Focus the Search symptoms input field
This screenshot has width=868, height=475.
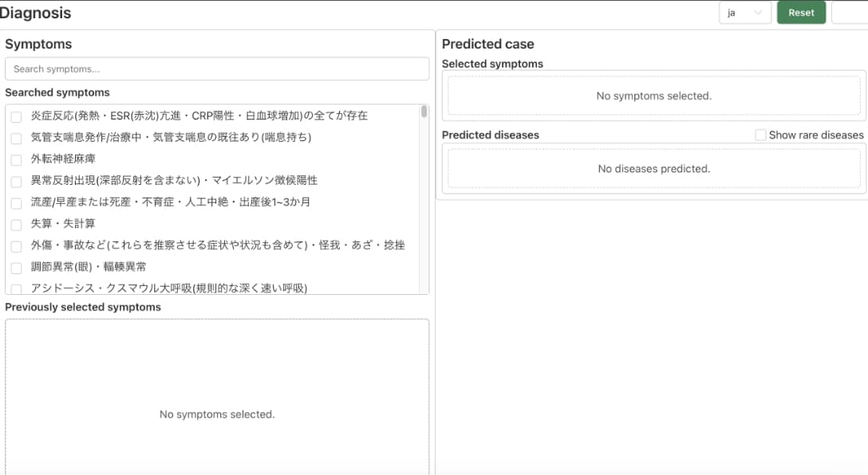click(217, 69)
